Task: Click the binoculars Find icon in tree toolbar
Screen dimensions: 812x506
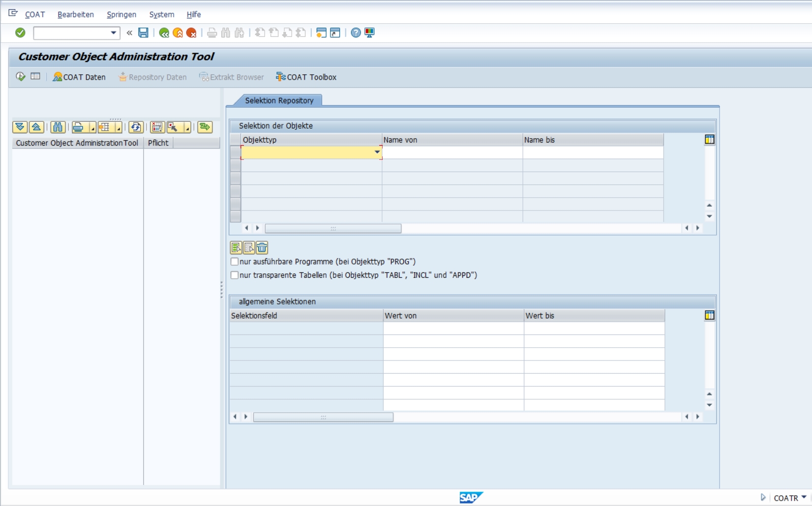Action: coord(58,127)
